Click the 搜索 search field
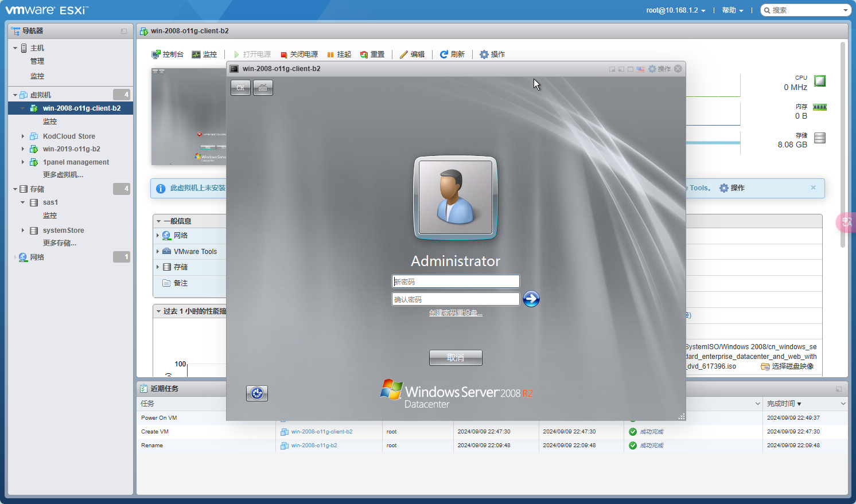 tap(806, 10)
